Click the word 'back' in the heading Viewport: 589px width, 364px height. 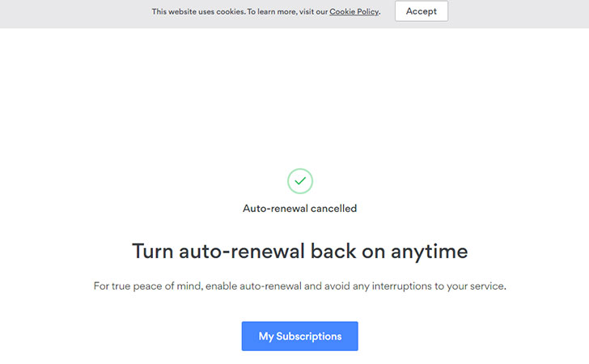(x=333, y=251)
